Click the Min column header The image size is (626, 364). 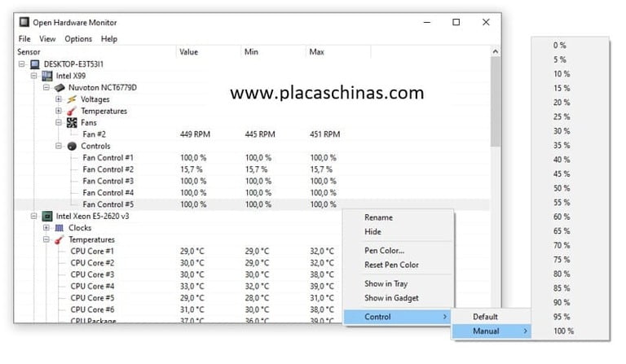point(273,52)
